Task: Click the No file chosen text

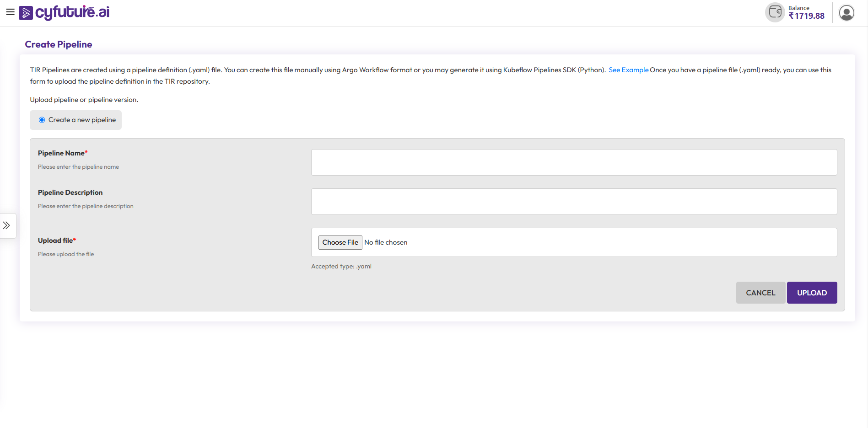Action: [386, 242]
